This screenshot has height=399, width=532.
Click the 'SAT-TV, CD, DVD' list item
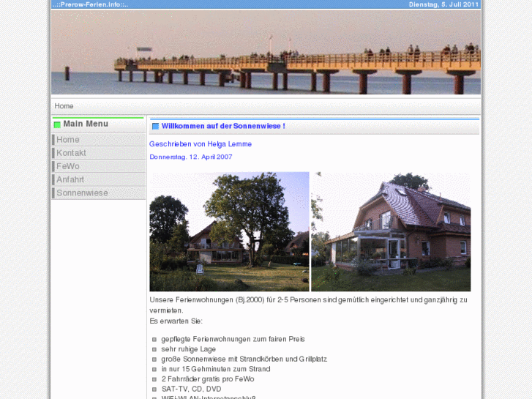click(x=191, y=389)
